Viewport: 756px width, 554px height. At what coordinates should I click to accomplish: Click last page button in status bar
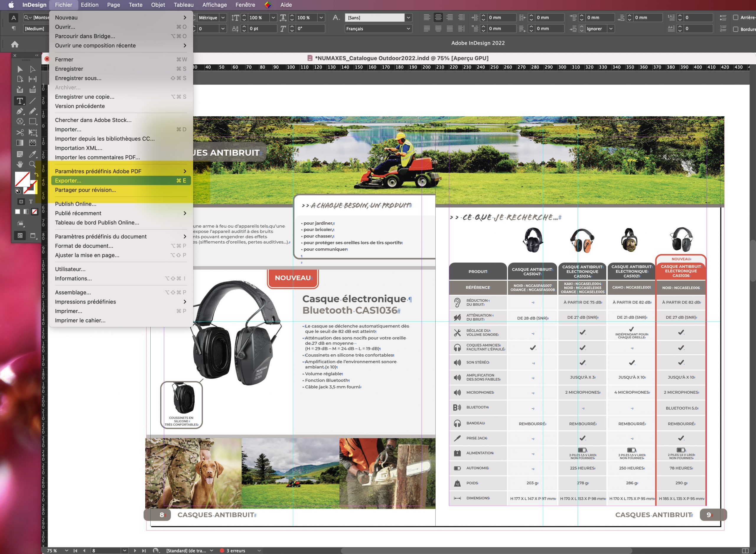144,550
